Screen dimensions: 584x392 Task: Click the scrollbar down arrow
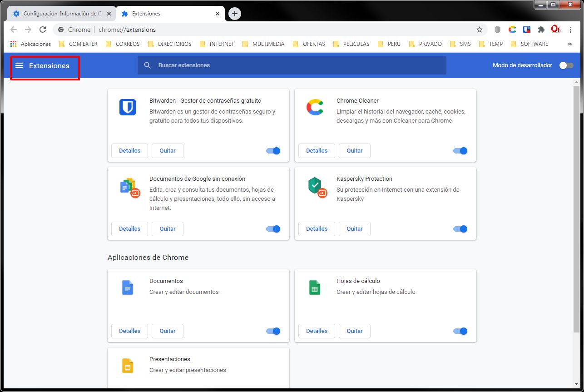tap(576, 385)
